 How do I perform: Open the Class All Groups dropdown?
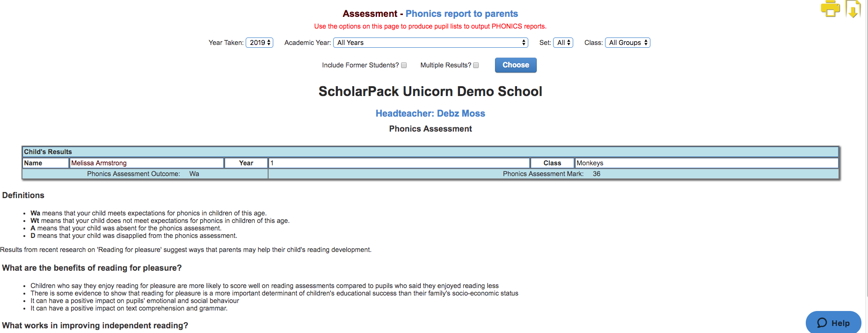point(627,43)
